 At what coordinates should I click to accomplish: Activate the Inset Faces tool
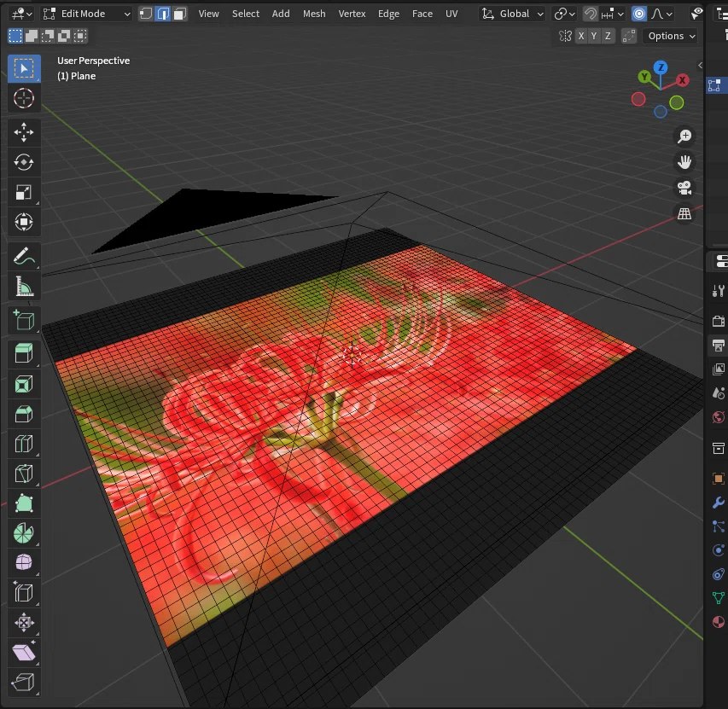tap(24, 384)
